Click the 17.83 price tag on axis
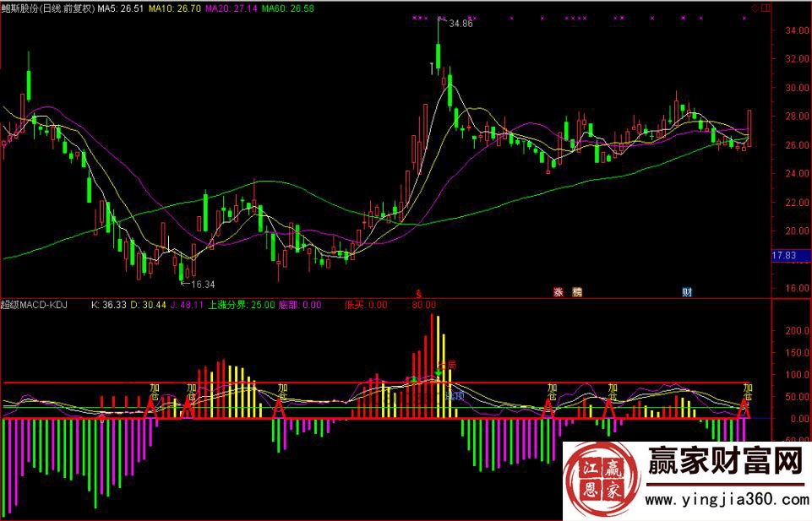 [x=784, y=255]
